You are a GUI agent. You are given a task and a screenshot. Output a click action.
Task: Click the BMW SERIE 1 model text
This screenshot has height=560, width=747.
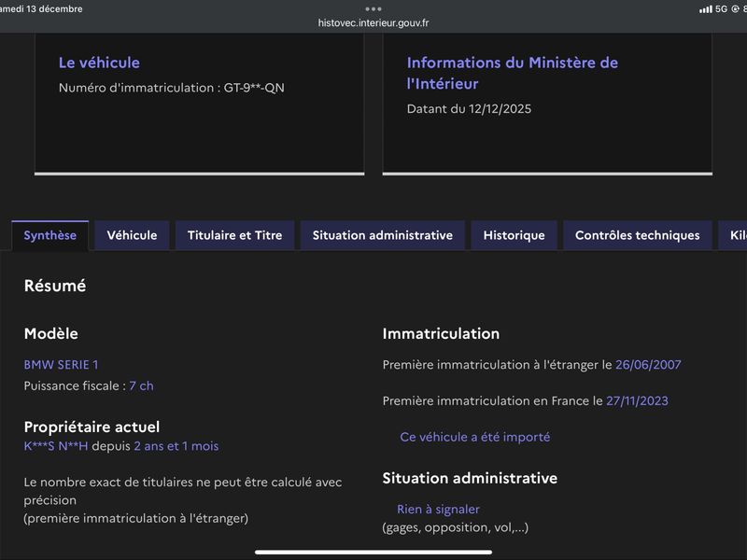61,365
